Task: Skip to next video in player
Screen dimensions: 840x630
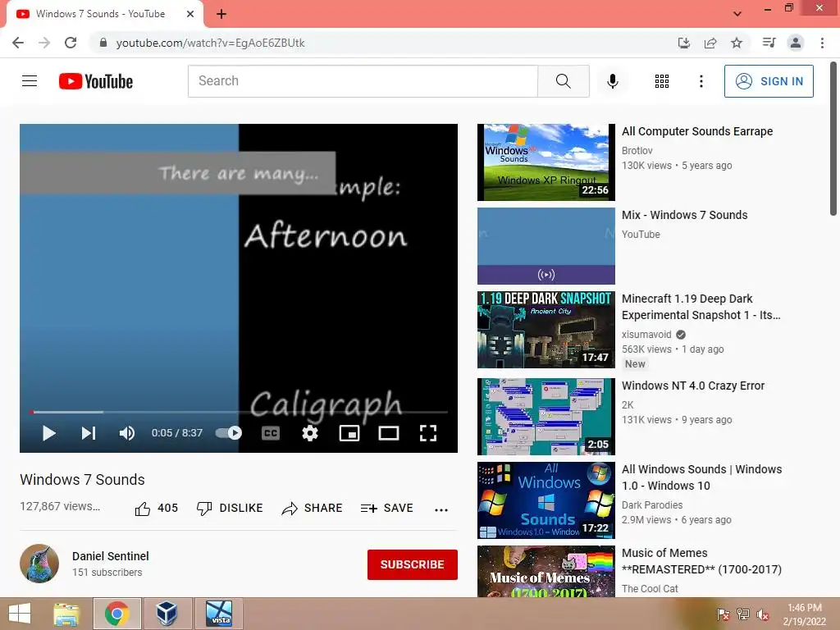Action: [89, 433]
